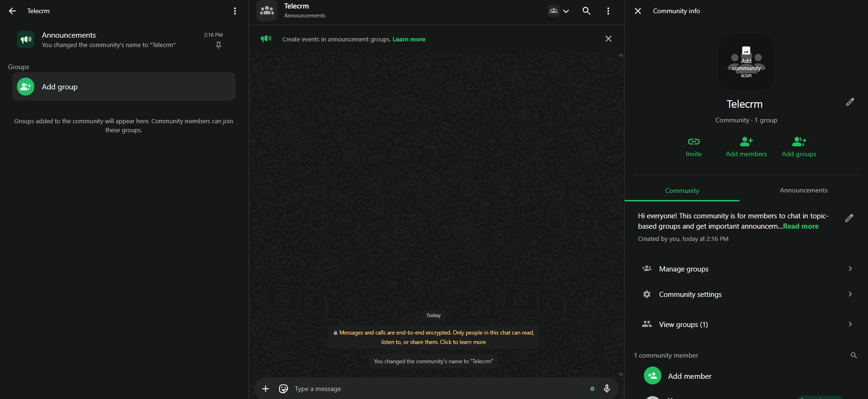The width and height of the screenshot is (868, 399).
Task: Click the Today date label
Action: click(x=434, y=315)
